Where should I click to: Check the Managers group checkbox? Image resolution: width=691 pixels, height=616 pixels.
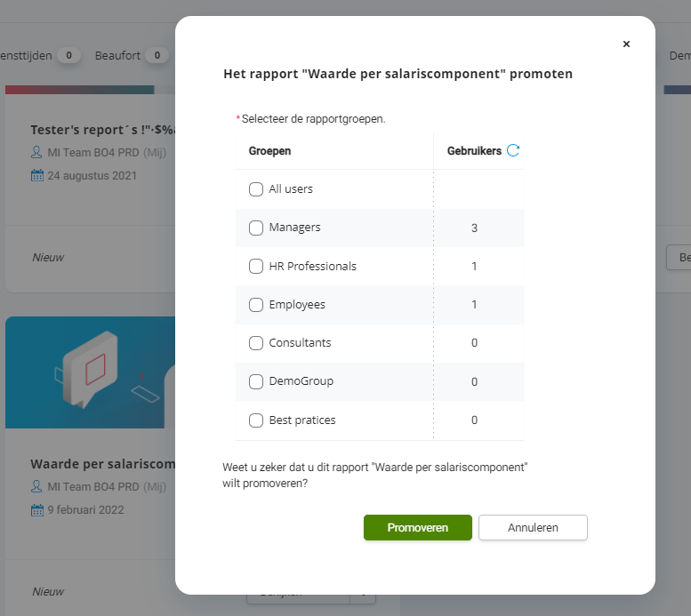[256, 228]
